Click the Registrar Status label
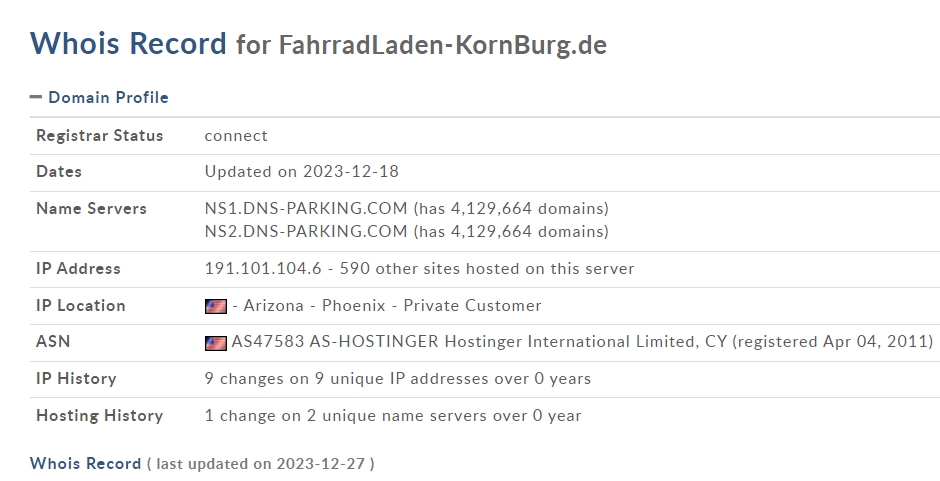The image size is (940, 481). [x=100, y=136]
